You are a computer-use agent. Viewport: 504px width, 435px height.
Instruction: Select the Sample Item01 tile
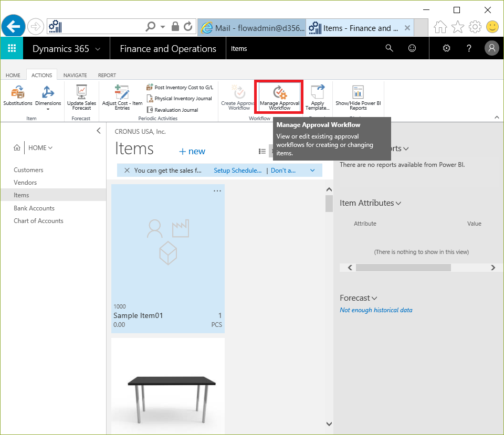tap(168, 258)
